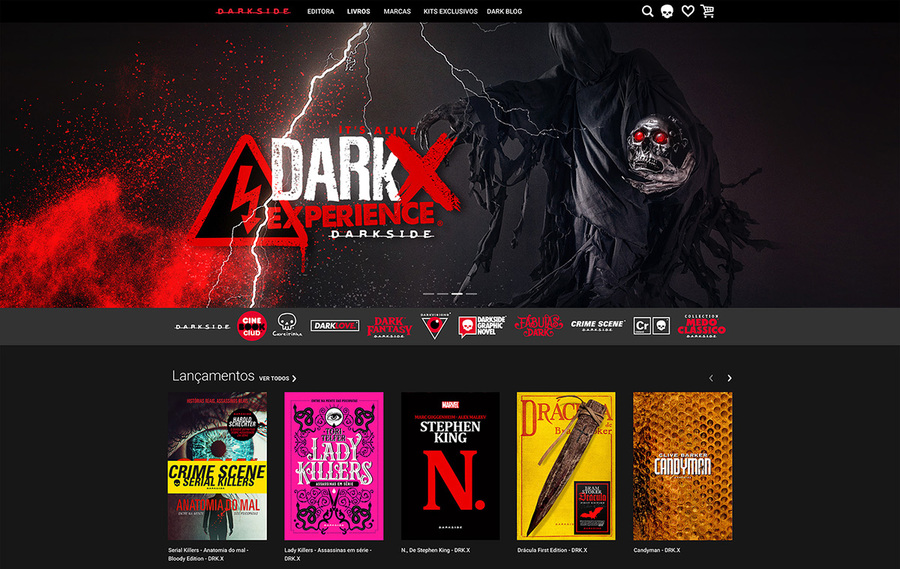Click the Candyman - DRK.X title link
Image resolution: width=900 pixels, height=569 pixels.
tap(657, 550)
